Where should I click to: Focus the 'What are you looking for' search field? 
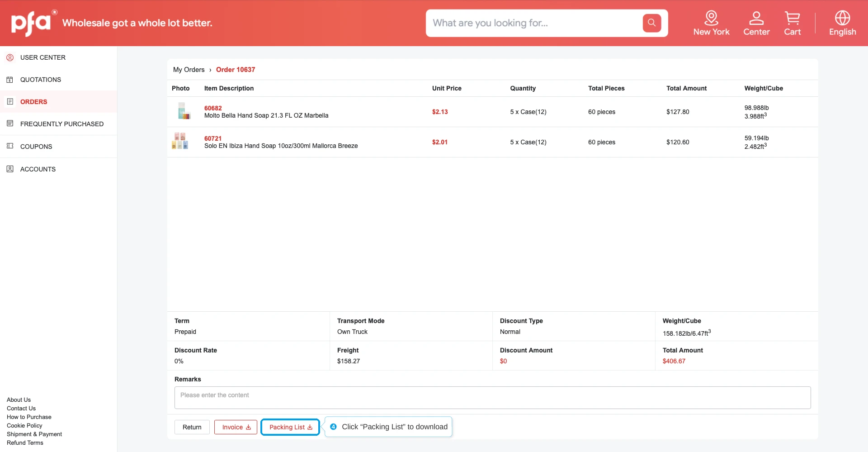pyautogui.click(x=533, y=23)
